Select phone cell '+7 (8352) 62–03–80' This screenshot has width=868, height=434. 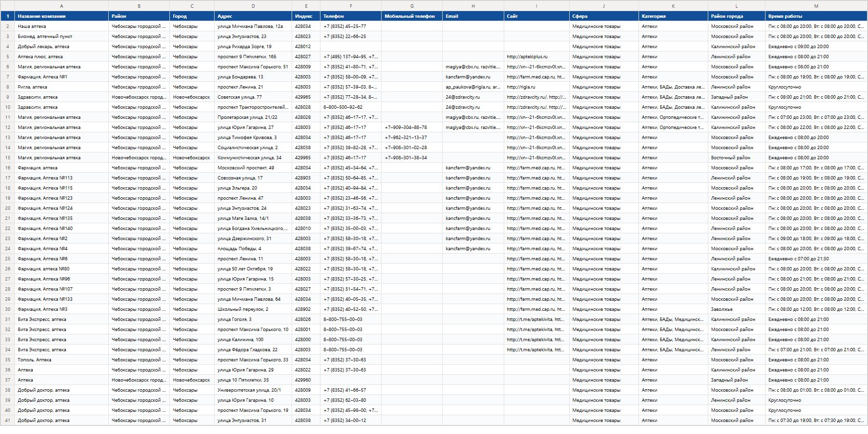[x=351, y=400]
